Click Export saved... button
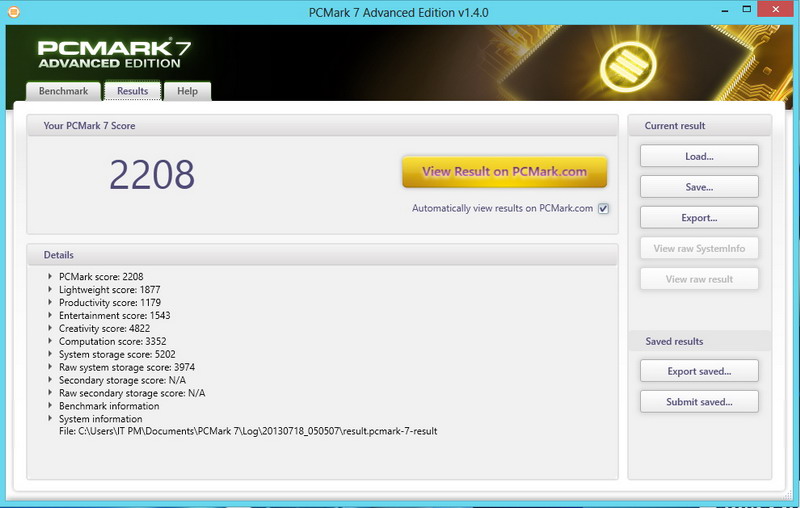Image resolution: width=800 pixels, height=508 pixels. (x=699, y=371)
